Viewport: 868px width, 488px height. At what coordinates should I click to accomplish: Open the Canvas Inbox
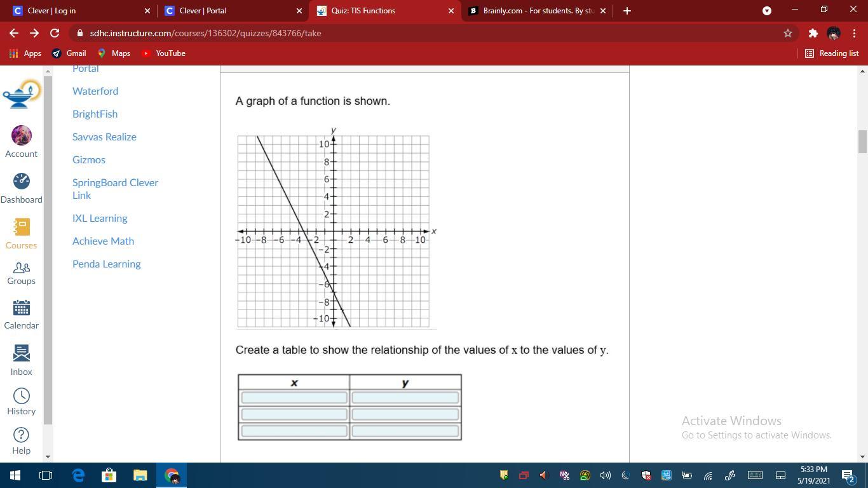pos(22,360)
